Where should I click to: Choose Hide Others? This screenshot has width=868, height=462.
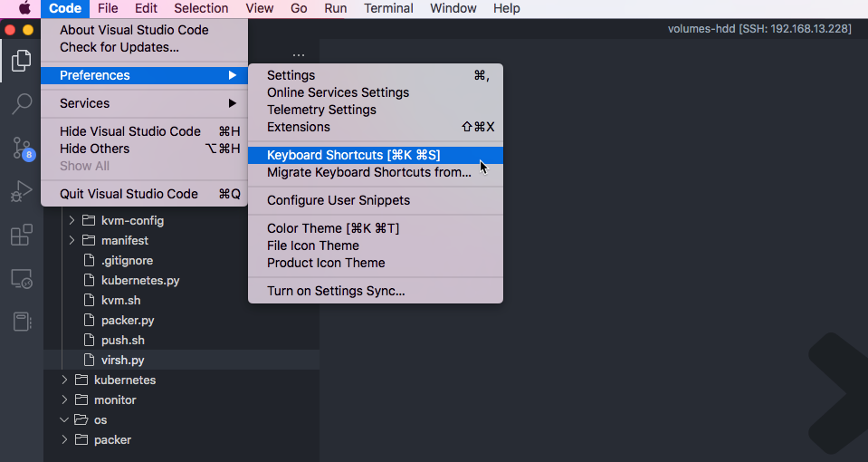point(145,149)
